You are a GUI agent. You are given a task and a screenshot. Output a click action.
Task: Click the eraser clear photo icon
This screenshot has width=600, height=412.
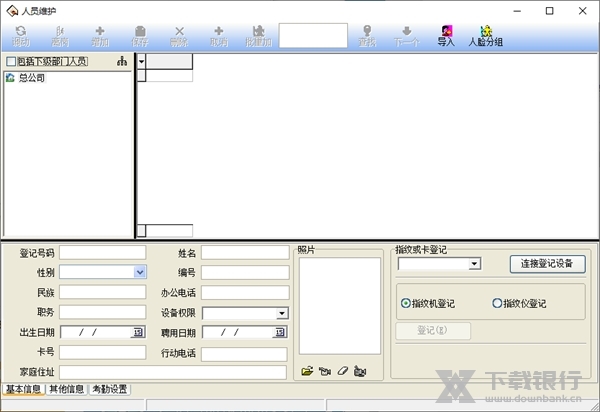coord(342,371)
